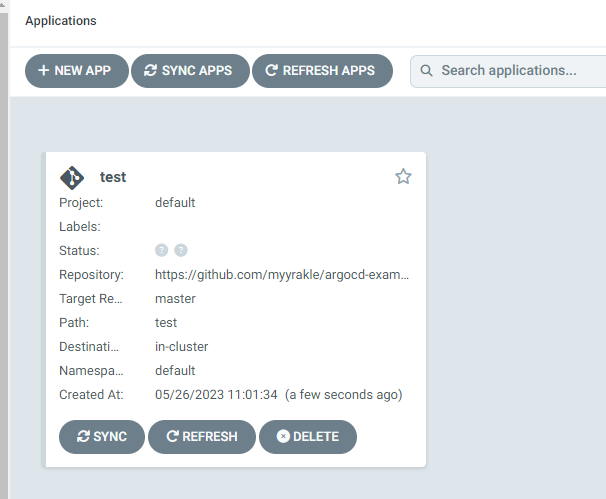
Task: Click the git source icon on test card
Action: pos(72,177)
